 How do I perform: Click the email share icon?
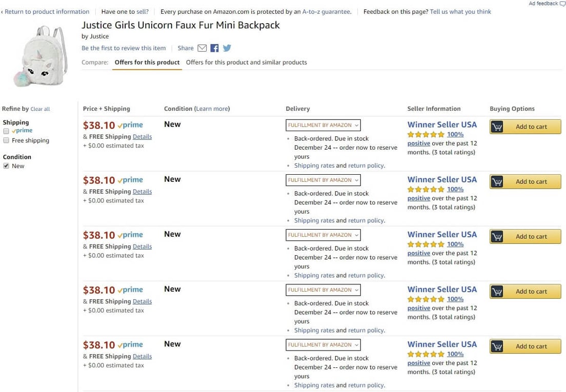pyautogui.click(x=202, y=48)
